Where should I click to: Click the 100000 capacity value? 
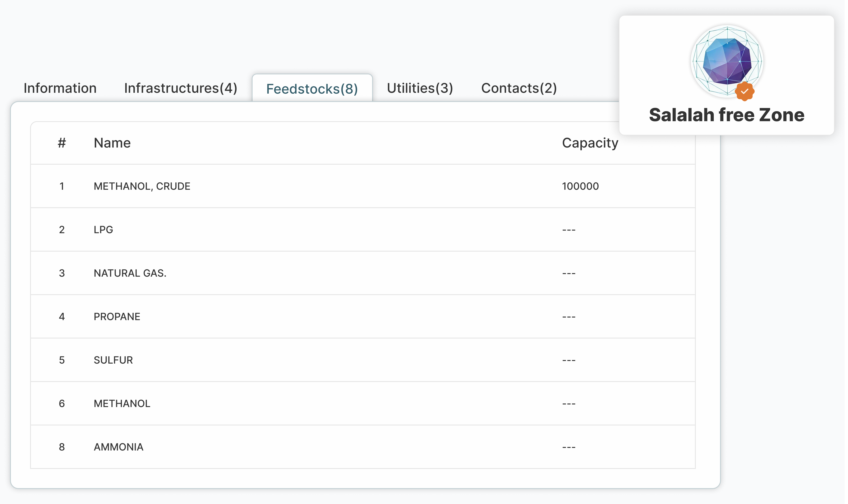coord(580,186)
